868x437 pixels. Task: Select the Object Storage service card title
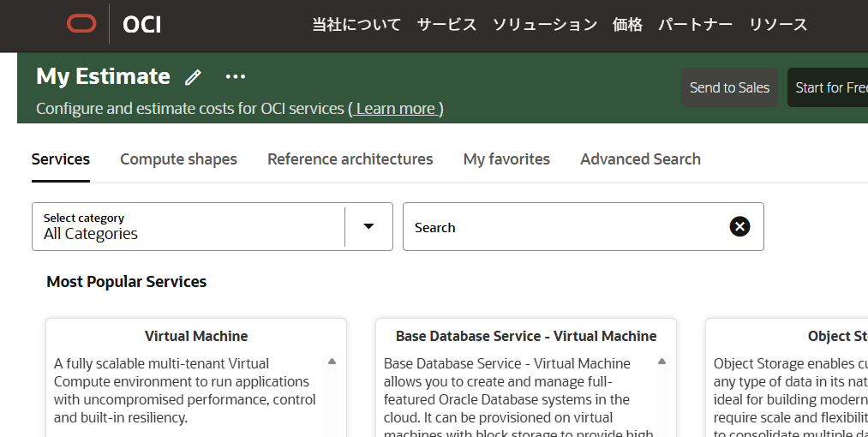tap(837, 336)
